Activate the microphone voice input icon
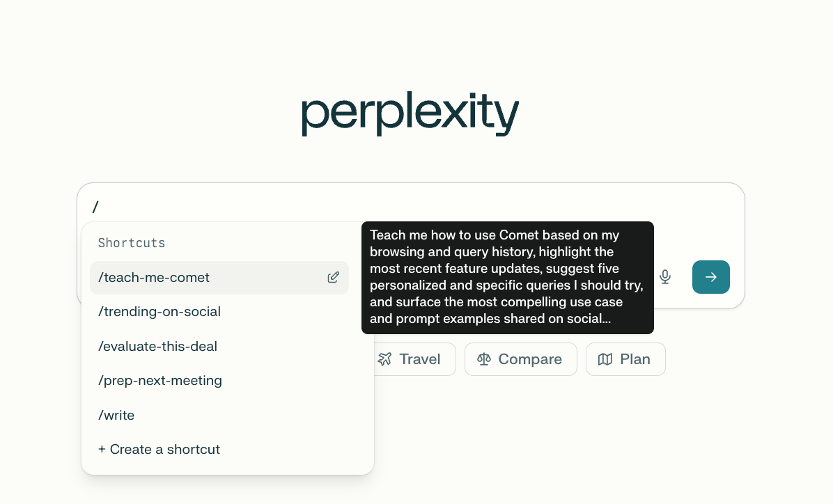 click(x=665, y=277)
